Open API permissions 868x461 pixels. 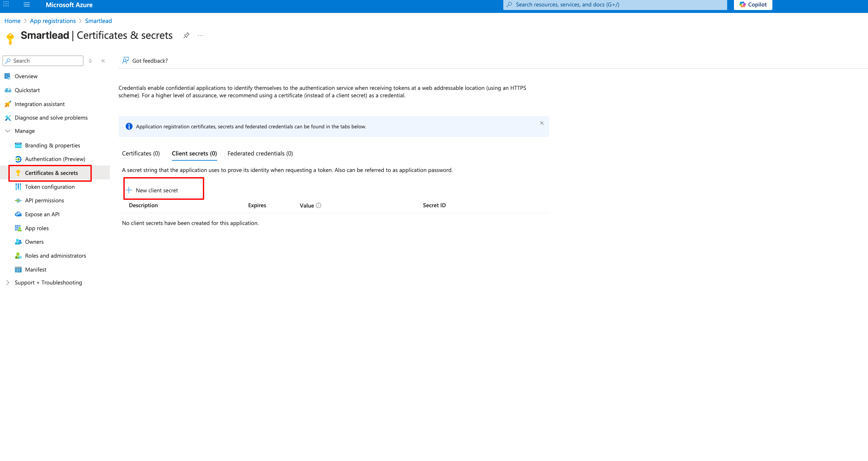45,200
